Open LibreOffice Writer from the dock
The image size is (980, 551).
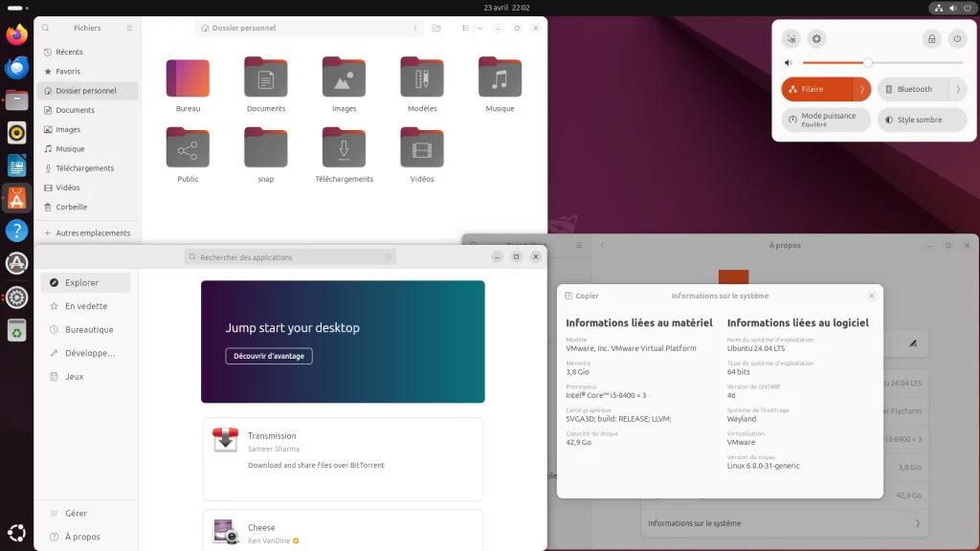point(17,165)
